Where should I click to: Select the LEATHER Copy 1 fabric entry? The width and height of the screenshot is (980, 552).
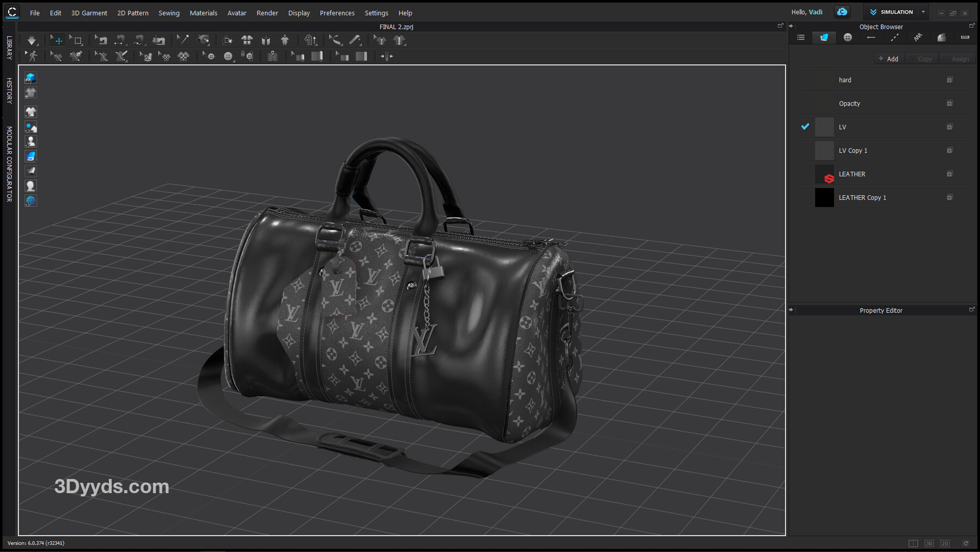(x=862, y=198)
